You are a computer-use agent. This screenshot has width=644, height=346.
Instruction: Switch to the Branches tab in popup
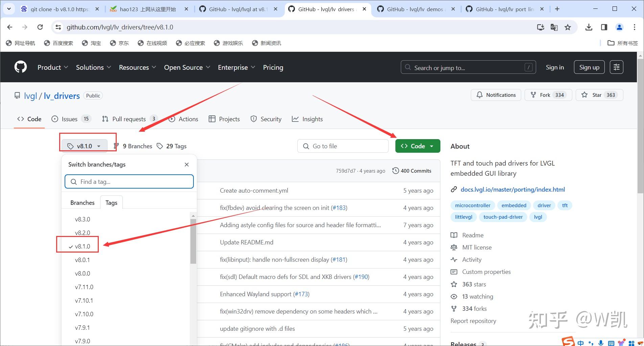tap(83, 202)
